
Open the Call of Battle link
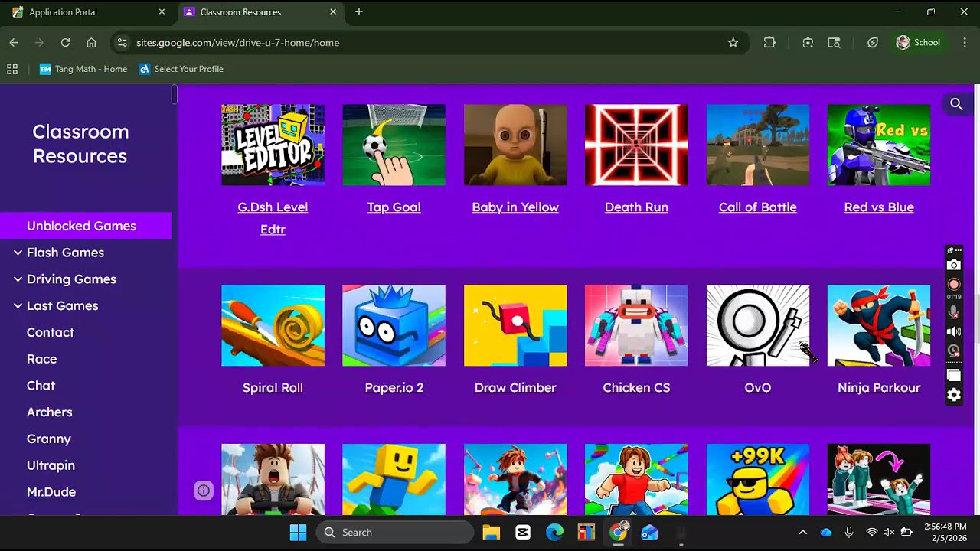pyautogui.click(x=758, y=207)
